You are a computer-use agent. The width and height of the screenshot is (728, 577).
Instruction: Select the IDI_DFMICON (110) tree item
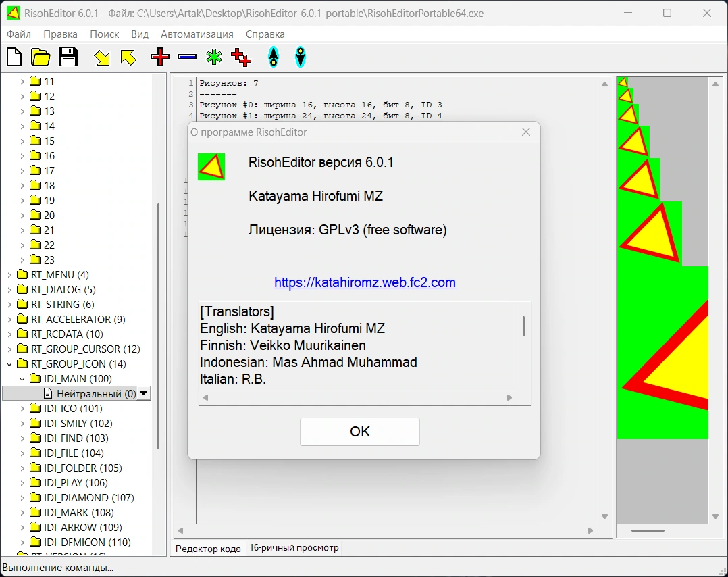point(87,542)
